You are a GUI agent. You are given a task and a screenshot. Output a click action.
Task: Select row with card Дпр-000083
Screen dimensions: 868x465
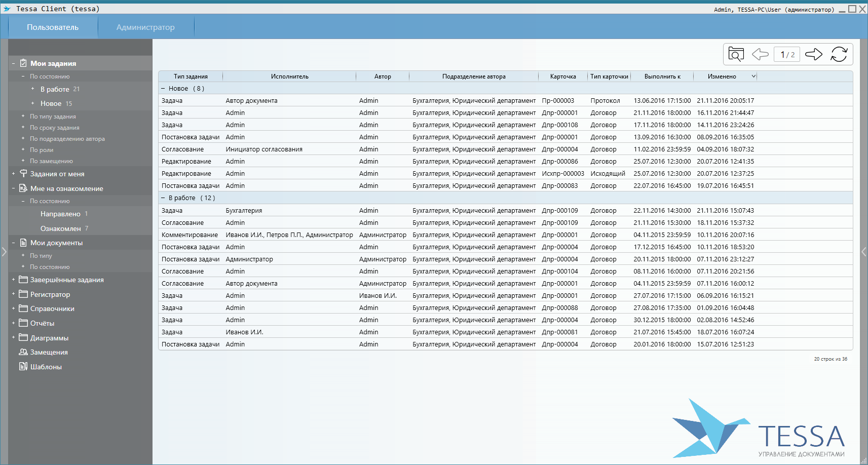(505, 185)
